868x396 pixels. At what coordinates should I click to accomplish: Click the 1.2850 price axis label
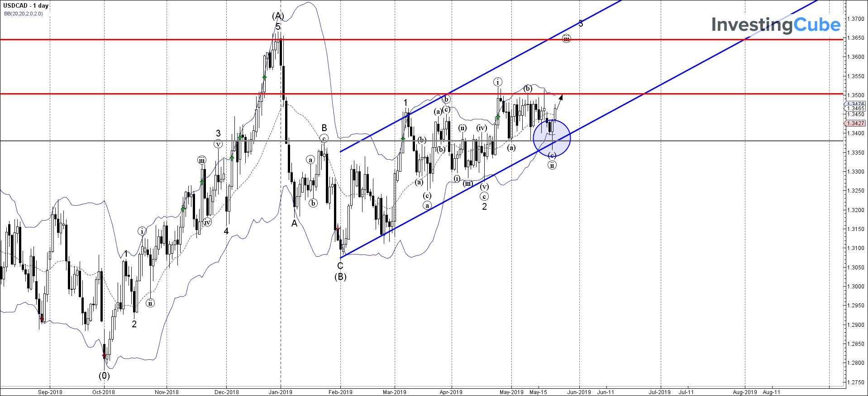[x=856, y=344]
